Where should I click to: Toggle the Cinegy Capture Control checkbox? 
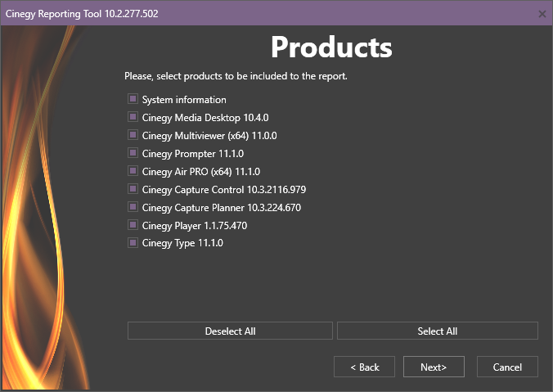[x=133, y=189]
